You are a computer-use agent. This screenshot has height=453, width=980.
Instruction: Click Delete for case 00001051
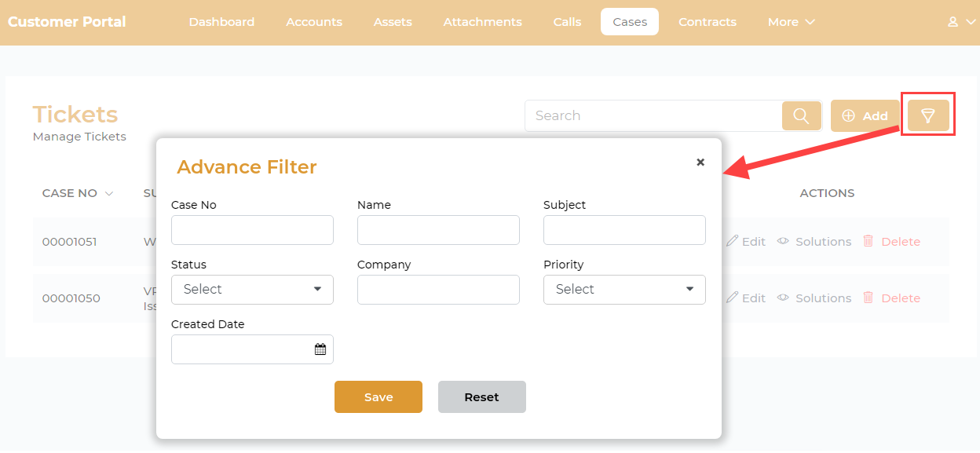891,242
